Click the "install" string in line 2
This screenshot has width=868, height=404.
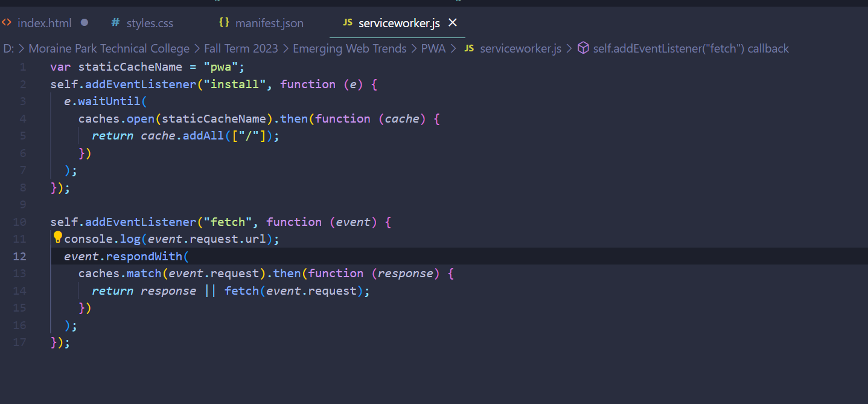click(x=234, y=84)
